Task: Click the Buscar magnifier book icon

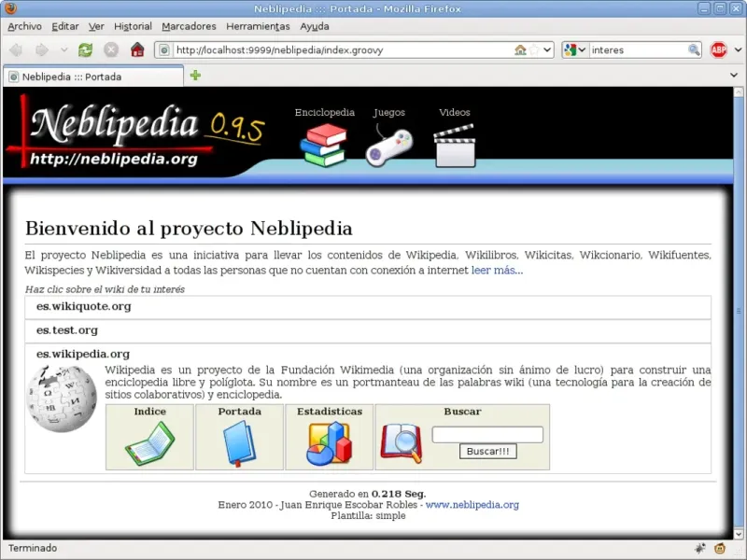Action: tap(402, 444)
